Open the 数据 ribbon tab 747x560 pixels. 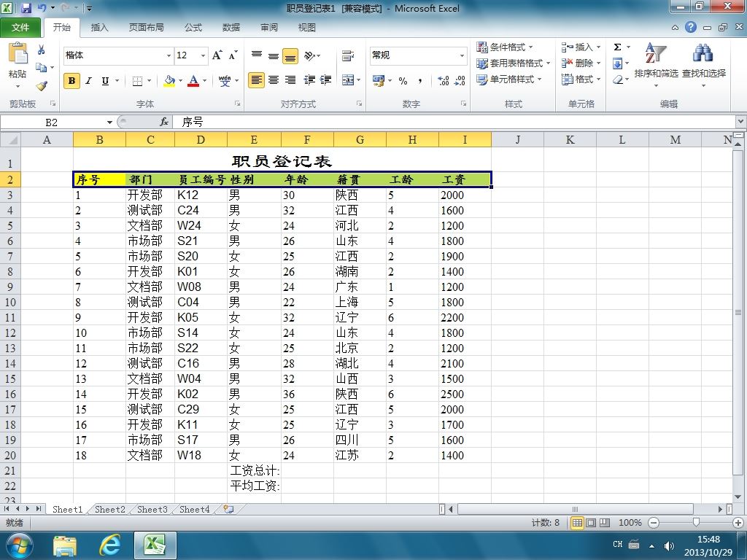pos(231,27)
